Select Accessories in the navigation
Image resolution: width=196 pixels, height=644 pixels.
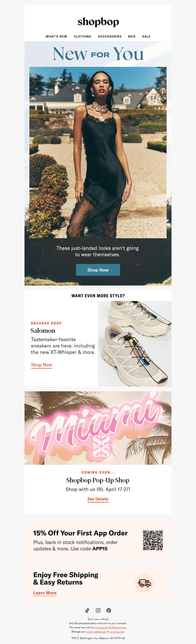click(x=110, y=36)
